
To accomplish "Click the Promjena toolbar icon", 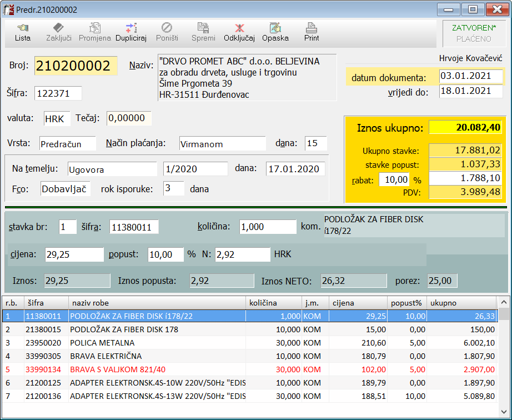I will coord(94,32).
